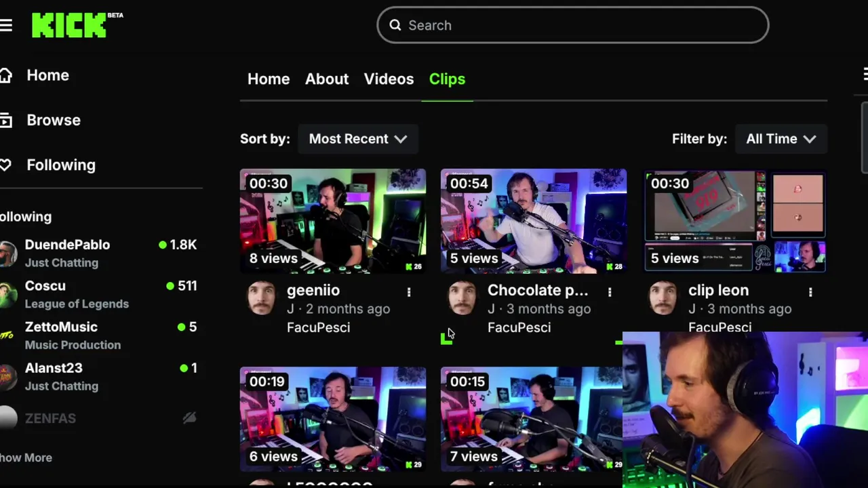Open ZENFAS channel link
This screenshot has height=488, width=868.
(50, 418)
